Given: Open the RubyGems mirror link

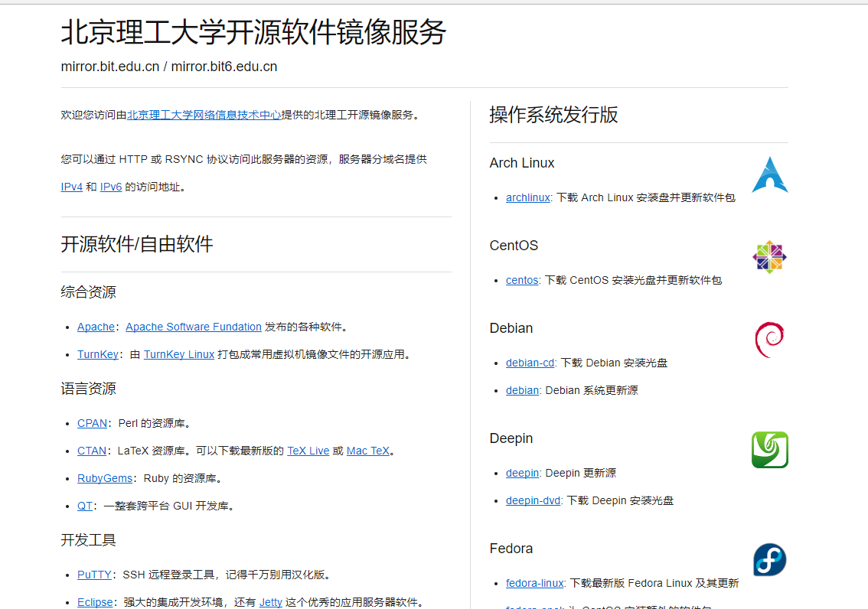Looking at the screenshot, I should 105,478.
